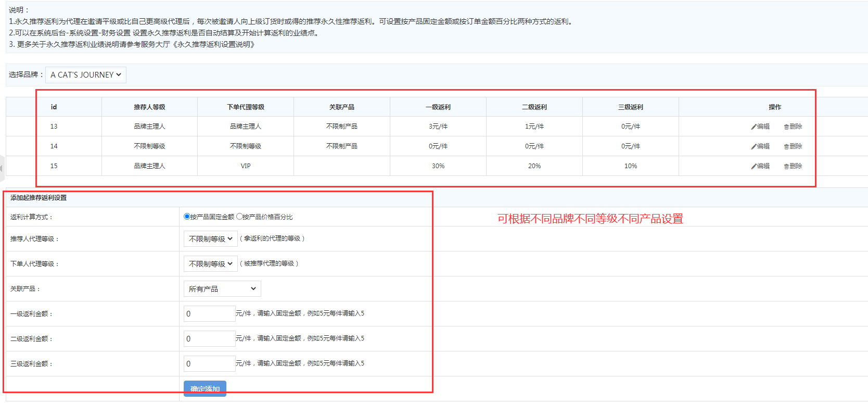Click the 10% rebate cell
Screen dimensions: 868x403
[631, 166]
